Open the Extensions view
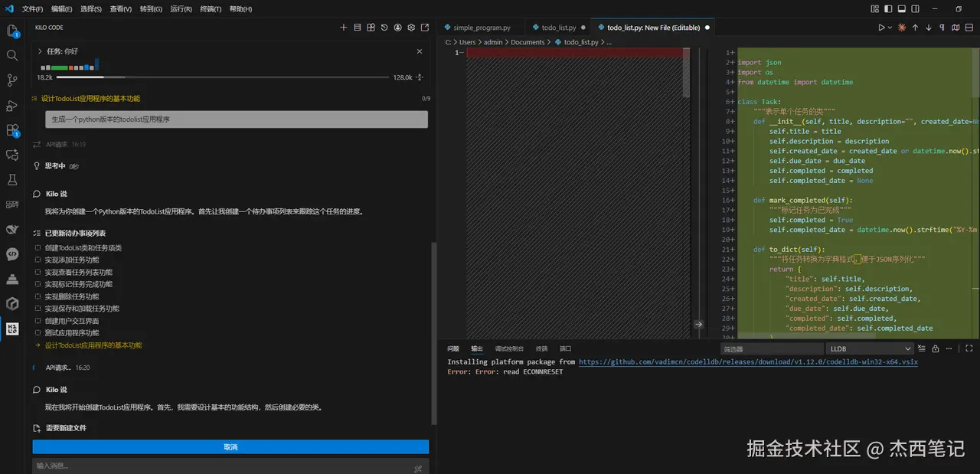The image size is (980, 474). [11, 130]
